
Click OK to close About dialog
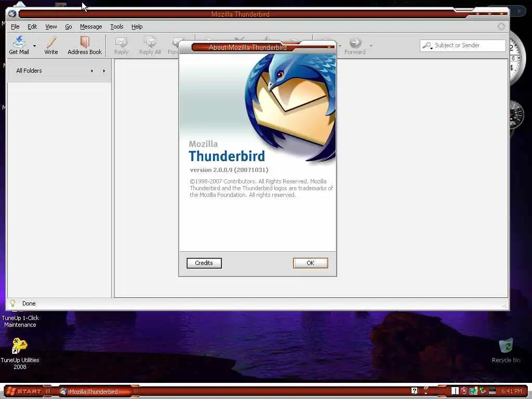click(311, 263)
